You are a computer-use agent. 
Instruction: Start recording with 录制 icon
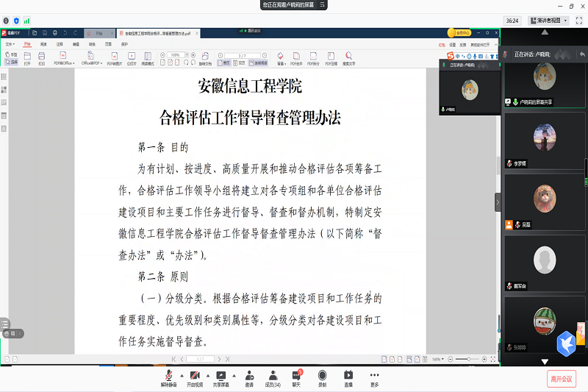pyautogui.click(x=322, y=375)
